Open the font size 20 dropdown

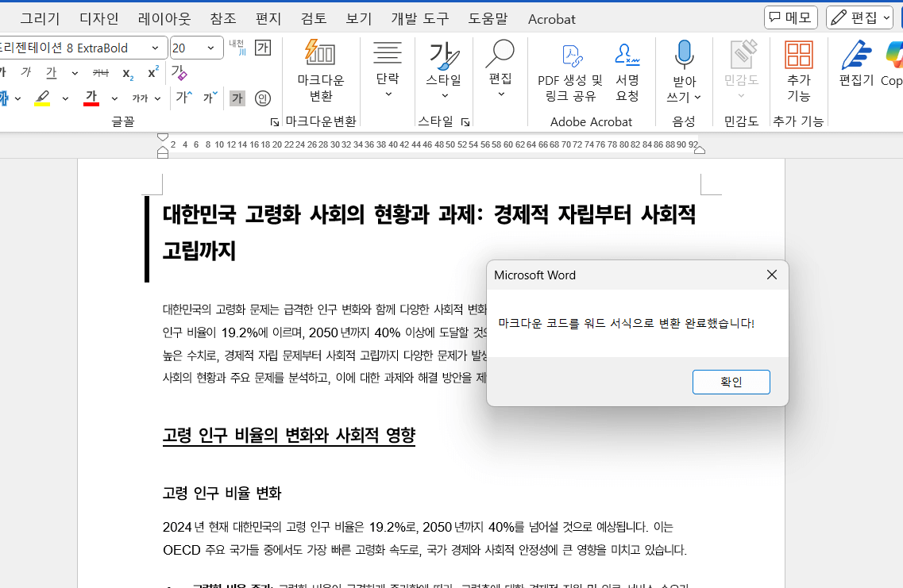point(210,48)
